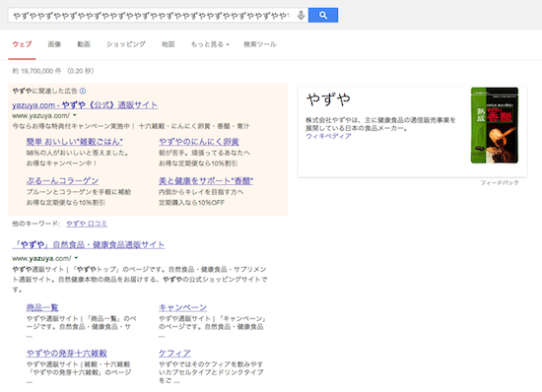Click the やずや knowledge panel title
The image size is (542, 392).
(x=328, y=99)
